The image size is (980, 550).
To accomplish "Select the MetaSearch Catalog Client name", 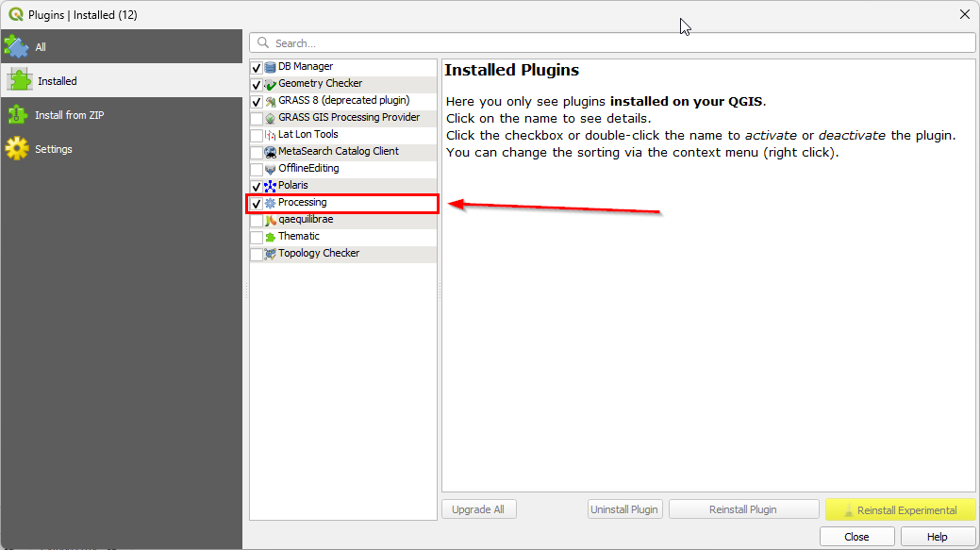I will tap(338, 151).
